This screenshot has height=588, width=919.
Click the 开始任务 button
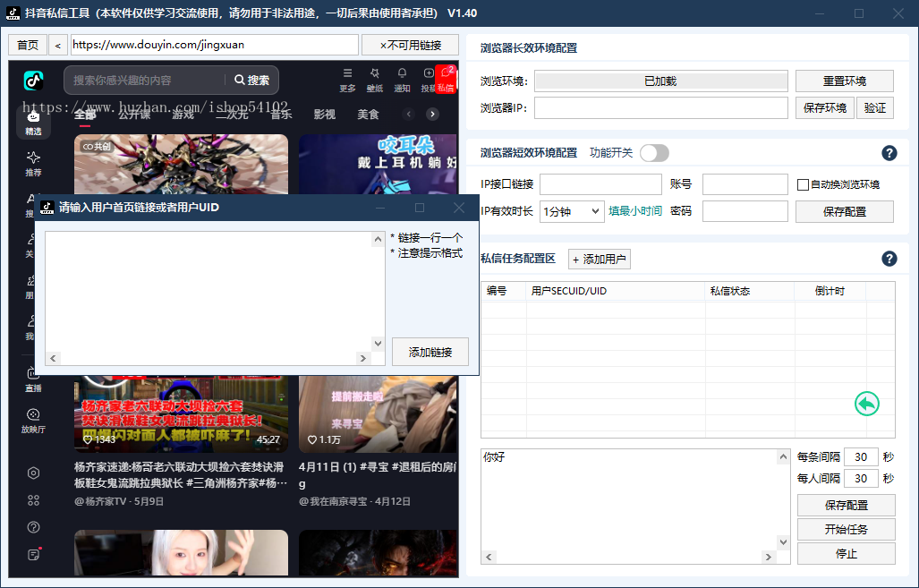[x=847, y=529]
